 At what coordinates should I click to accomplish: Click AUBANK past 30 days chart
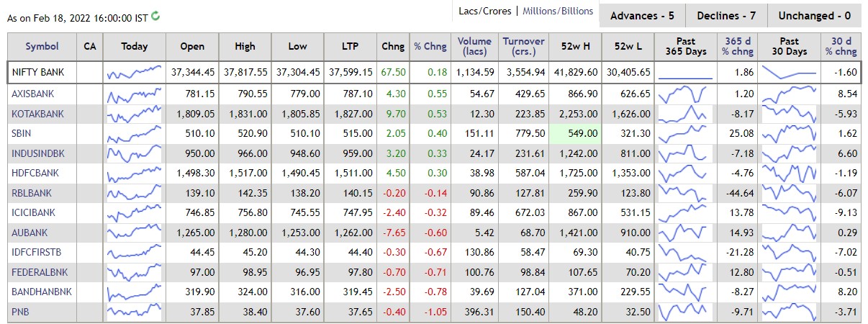click(x=789, y=233)
